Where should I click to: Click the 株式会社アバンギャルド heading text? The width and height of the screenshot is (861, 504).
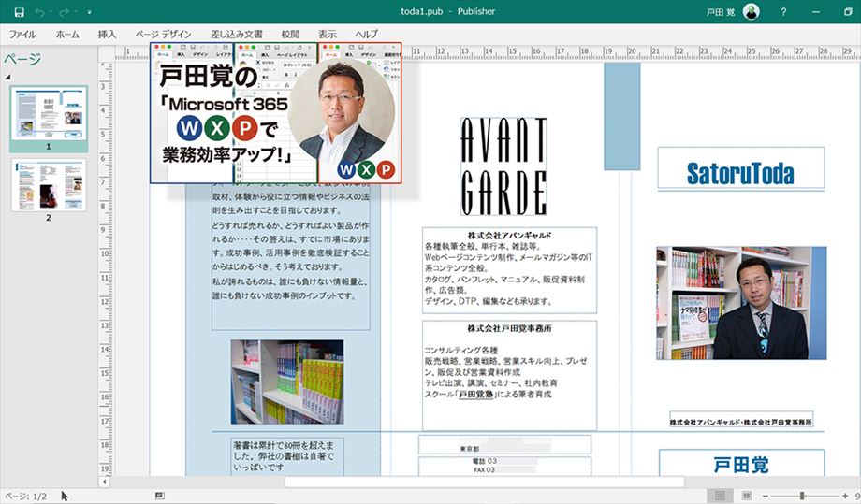click(x=509, y=235)
